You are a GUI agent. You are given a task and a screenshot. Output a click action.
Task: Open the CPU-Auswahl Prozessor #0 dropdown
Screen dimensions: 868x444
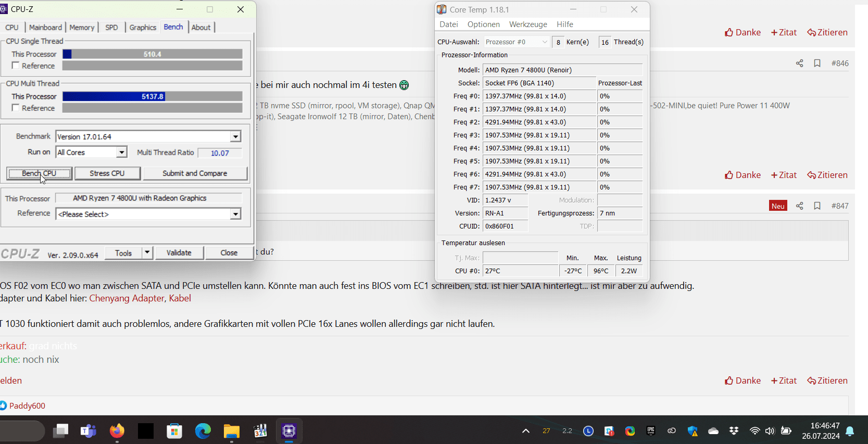[516, 42]
